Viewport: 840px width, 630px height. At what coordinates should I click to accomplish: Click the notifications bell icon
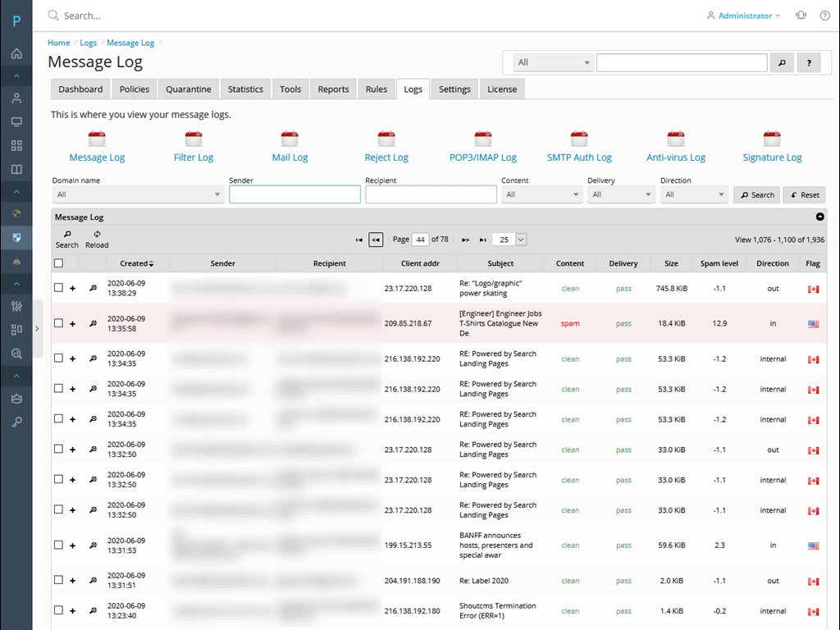click(801, 16)
